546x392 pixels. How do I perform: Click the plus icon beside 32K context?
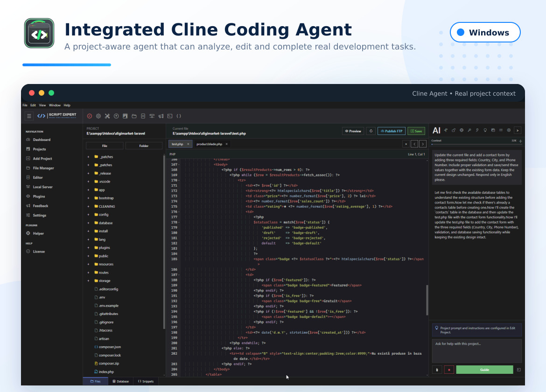(x=521, y=141)
